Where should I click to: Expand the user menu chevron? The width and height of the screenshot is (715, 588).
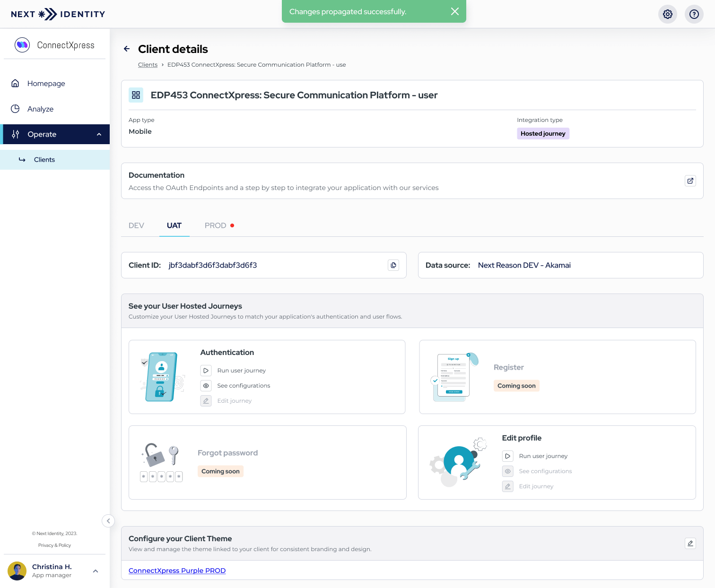[x=96, y=571]
